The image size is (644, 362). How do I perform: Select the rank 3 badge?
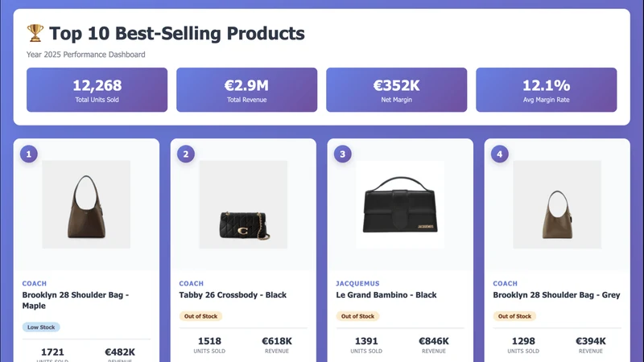coord(343,154)
